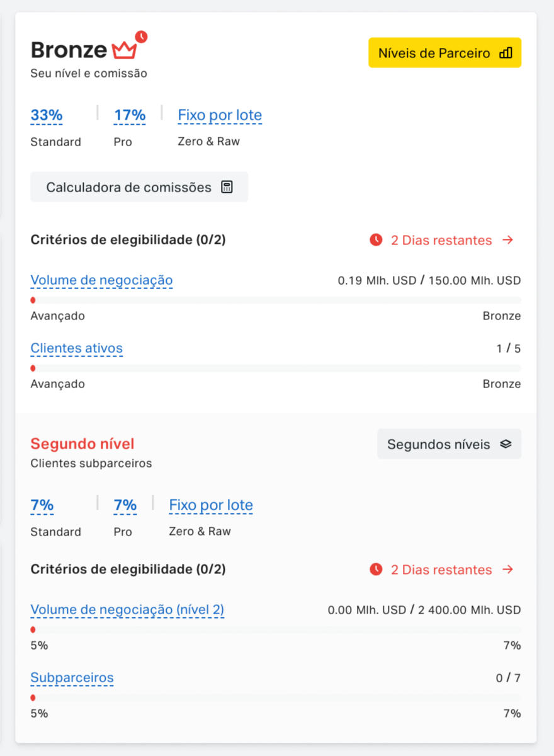The width and height of the screenshot is (554, 756).
Task: Click the Fixo por lote link under Bronze
Action: click(220, 115)
